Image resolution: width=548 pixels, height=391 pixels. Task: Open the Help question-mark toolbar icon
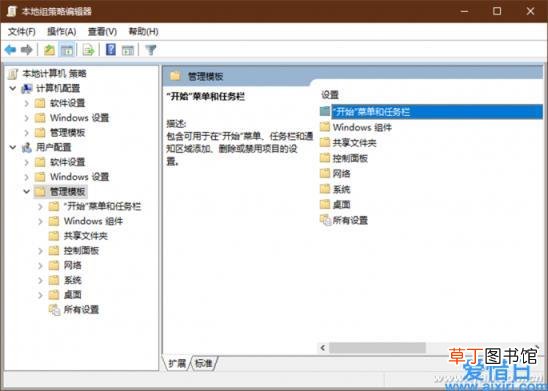point(111,50)
